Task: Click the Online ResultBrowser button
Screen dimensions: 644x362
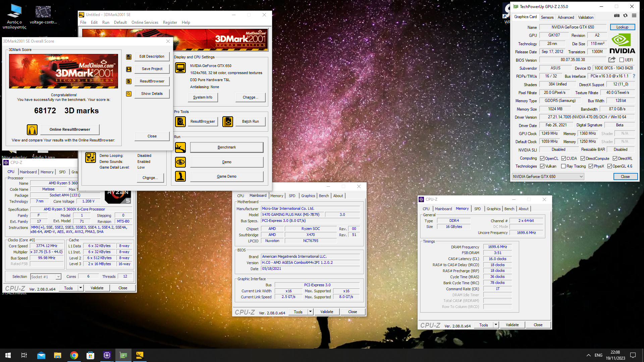Action: click(x=70, y=129)
